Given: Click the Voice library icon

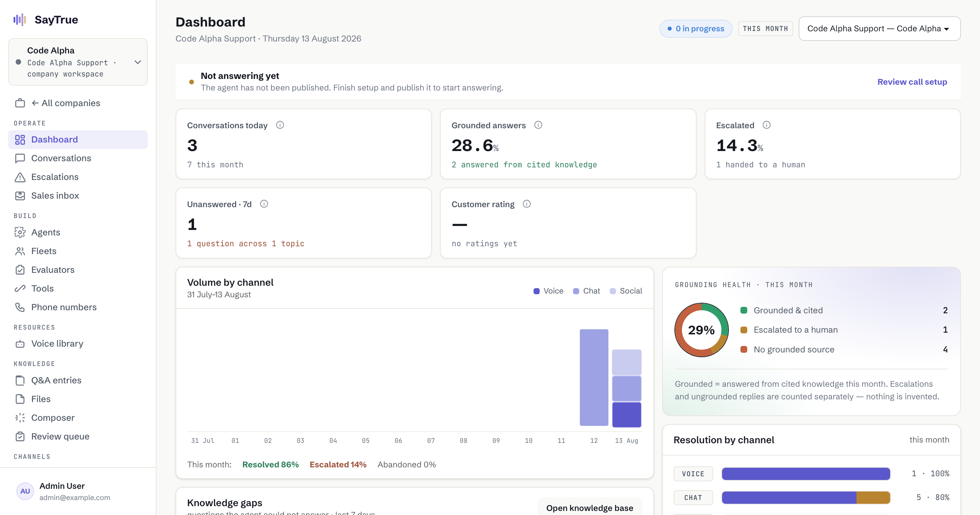Looking at the screenshot, I should click(20, 344).
